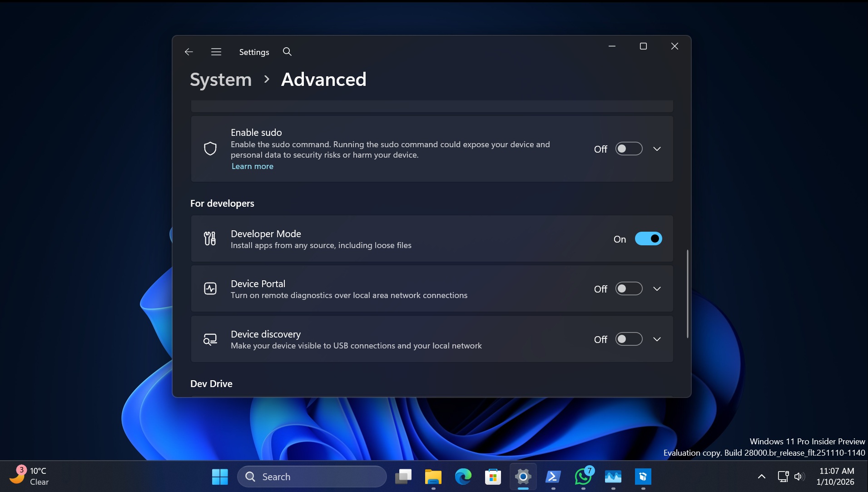
Task: Open the weather widget showing 10°C Clear
Action: [30, 476]
